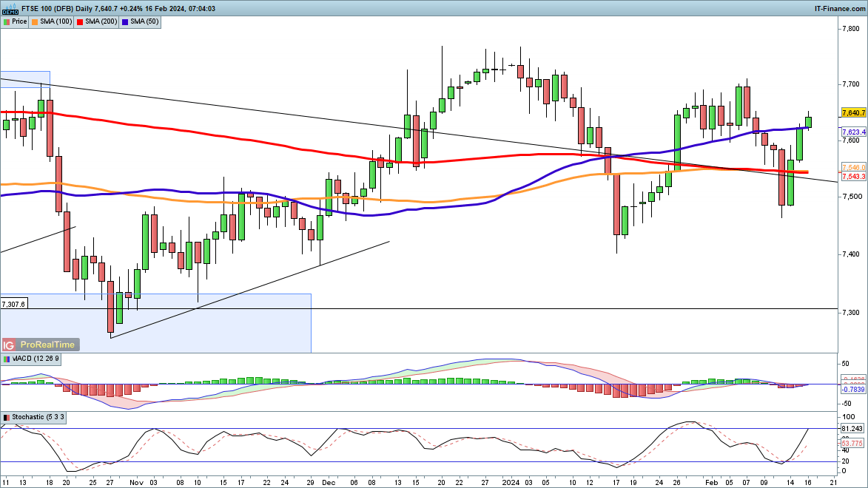Click the 2024 date axis label
868x488 pixels.
[x=511, y=483]
